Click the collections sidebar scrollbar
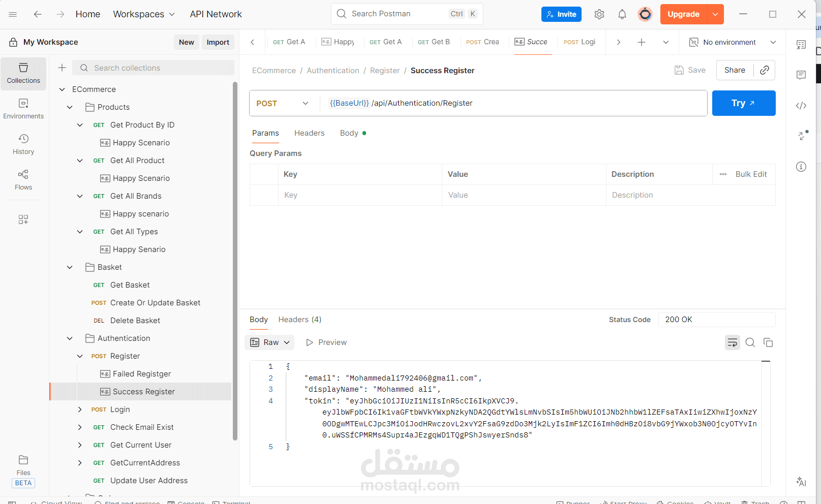Image resolution: width=821 pixels, height=504 pixels. [235, 261]
